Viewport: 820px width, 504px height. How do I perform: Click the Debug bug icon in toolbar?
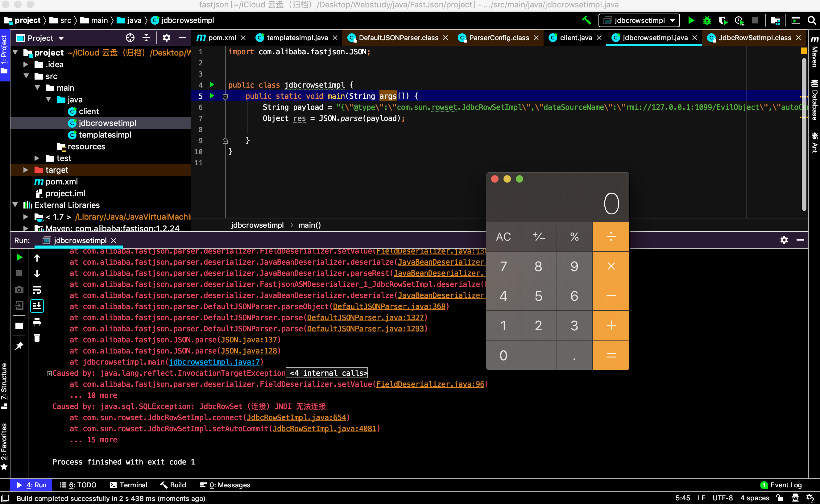tap(706, 20)
